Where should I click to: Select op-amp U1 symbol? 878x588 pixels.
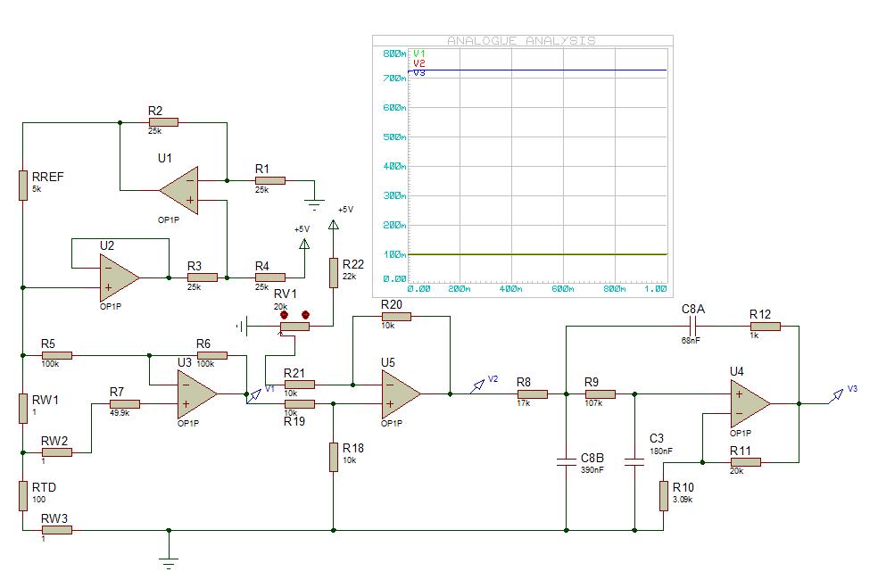coord(179,190)
